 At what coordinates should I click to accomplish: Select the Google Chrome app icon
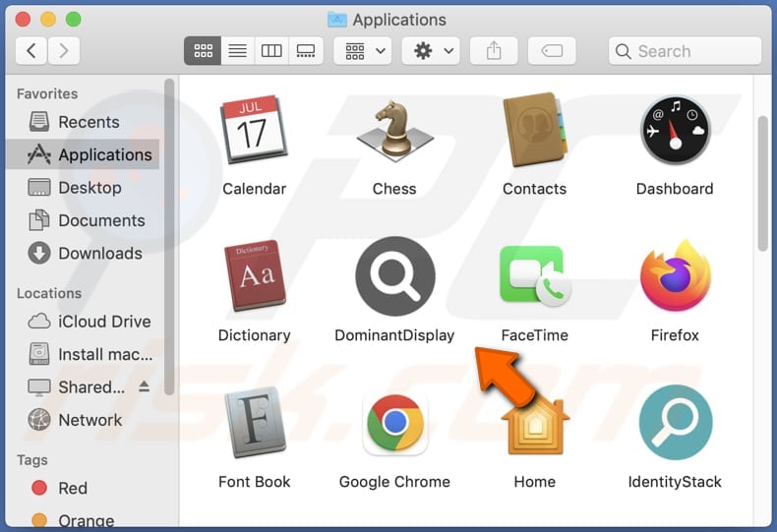pyautogui.click(x=395, y=424)
